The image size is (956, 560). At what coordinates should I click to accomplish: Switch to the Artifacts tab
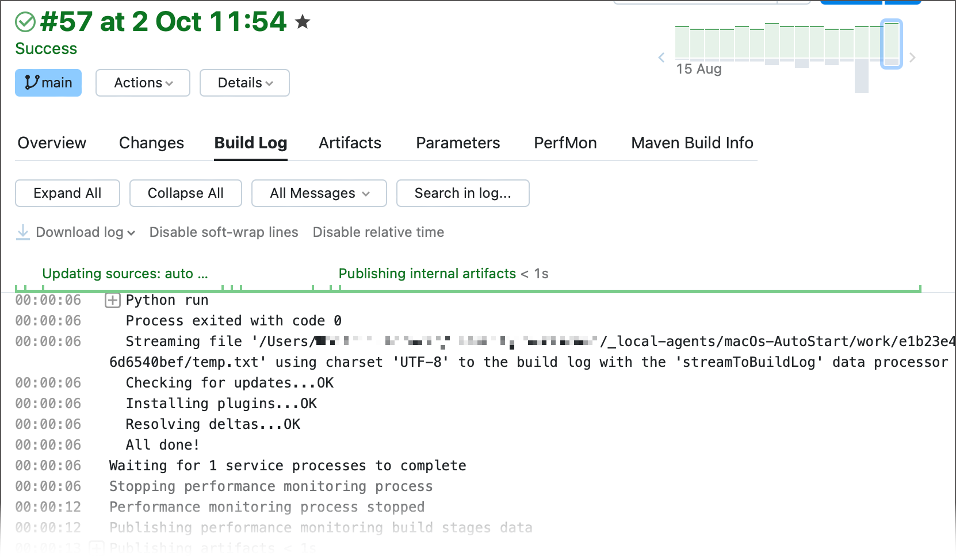(x=350, y=143)
